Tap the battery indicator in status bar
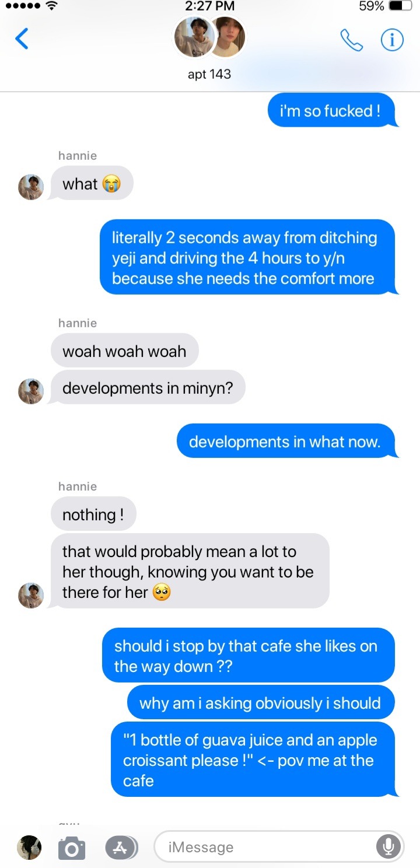 (x=400, y=6)
